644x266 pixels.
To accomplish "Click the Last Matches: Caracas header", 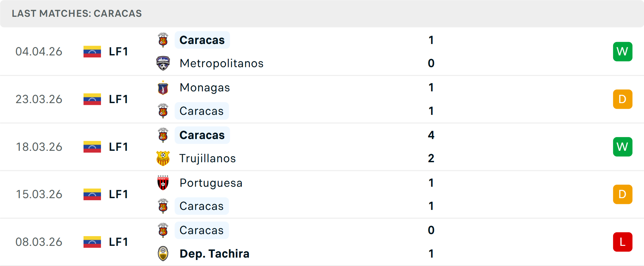I will click(77, 13).
